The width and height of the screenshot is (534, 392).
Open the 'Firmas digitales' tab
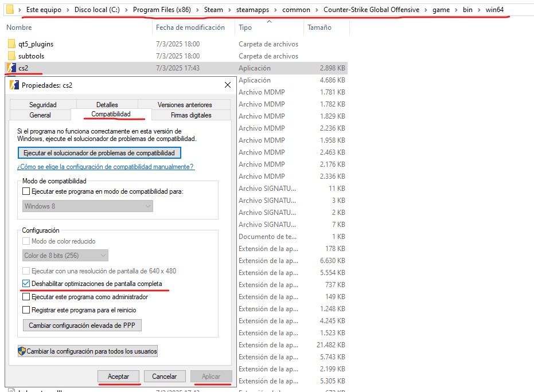tap(191, 115)
